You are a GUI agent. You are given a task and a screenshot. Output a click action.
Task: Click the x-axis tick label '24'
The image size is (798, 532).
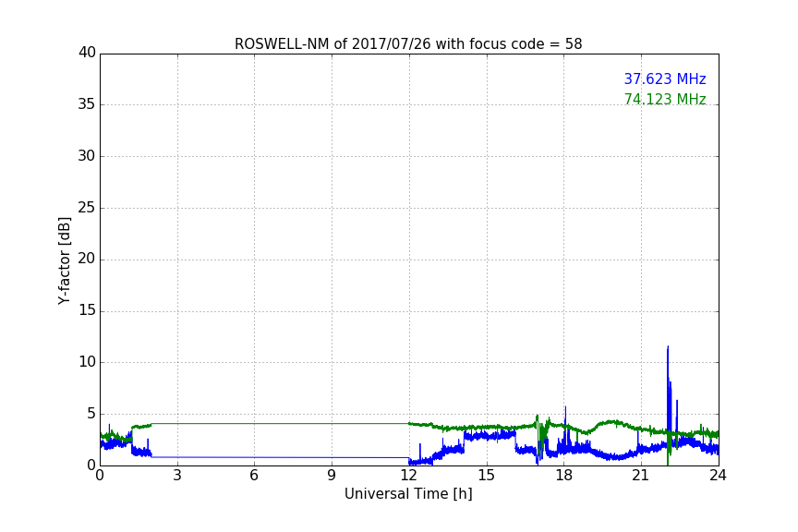718,476
